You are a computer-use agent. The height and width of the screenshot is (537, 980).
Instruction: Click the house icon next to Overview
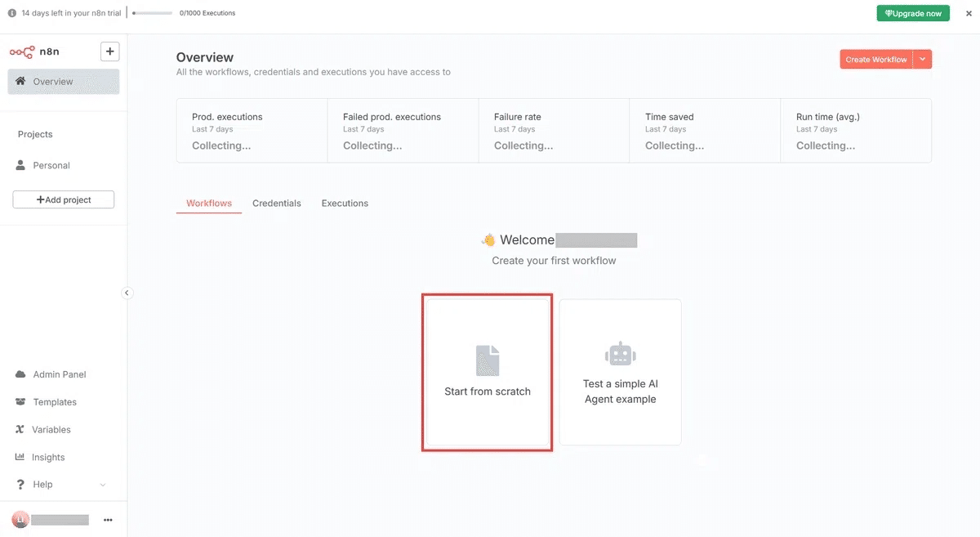(20, 81)
